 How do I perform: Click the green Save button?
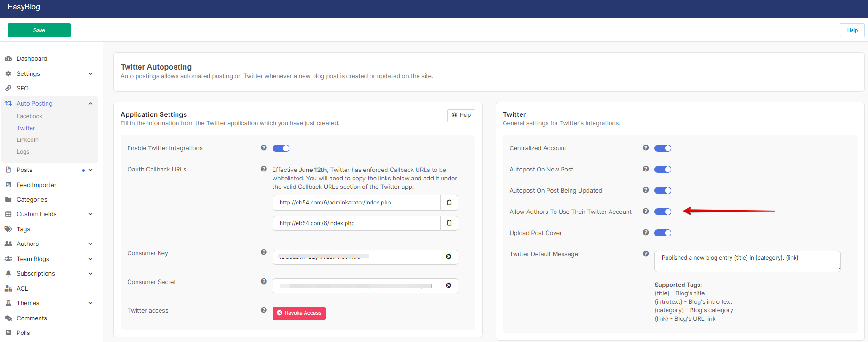39,30
